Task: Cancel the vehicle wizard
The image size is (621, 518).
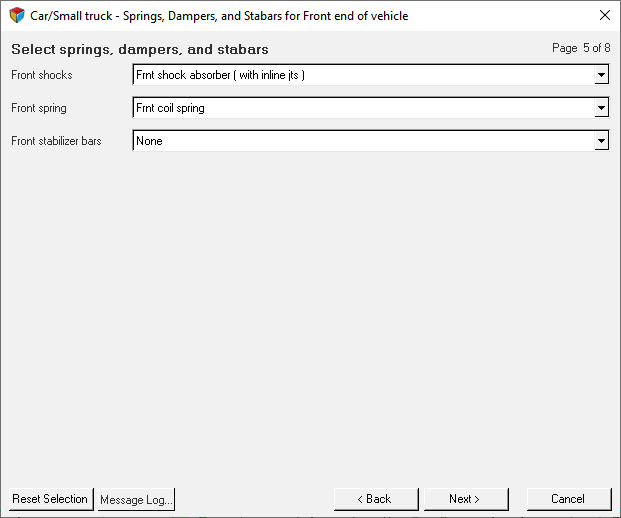Action: click(x=569, y=499)
